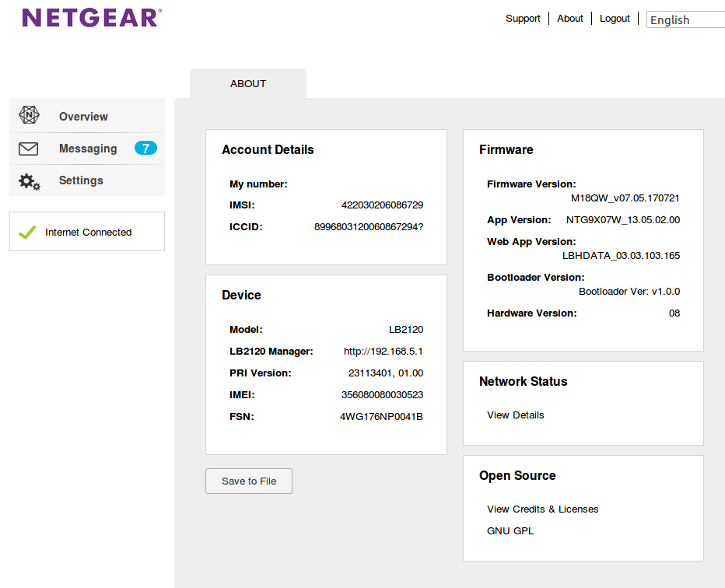Click the Web App Version label
Viewport: 725px width, 588px height.
pos(532,241)
